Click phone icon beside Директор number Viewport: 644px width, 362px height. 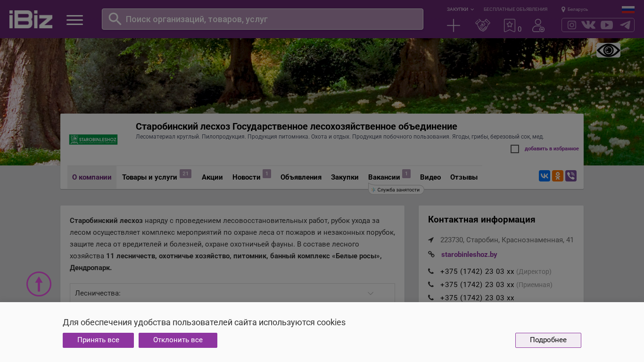[x=431, y=271]
